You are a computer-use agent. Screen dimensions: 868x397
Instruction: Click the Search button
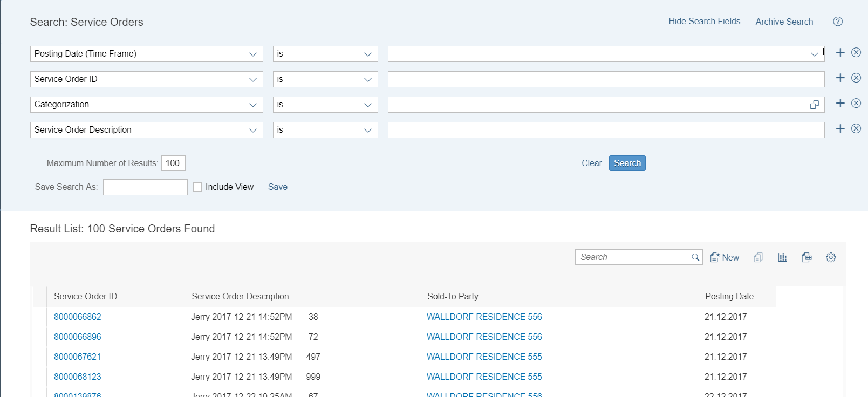pos(627,163)
